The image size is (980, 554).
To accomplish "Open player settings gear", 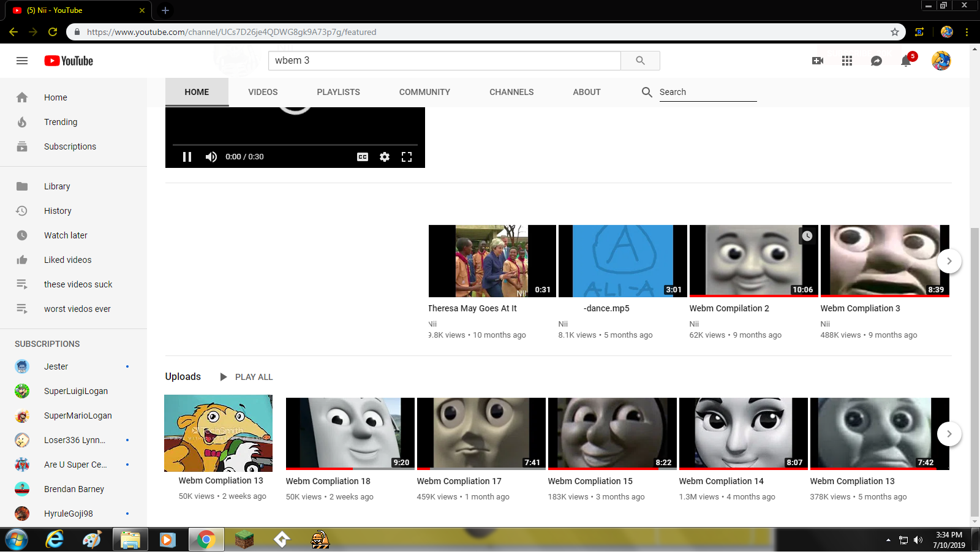I will pyautogui.click(x=385, y=157).
